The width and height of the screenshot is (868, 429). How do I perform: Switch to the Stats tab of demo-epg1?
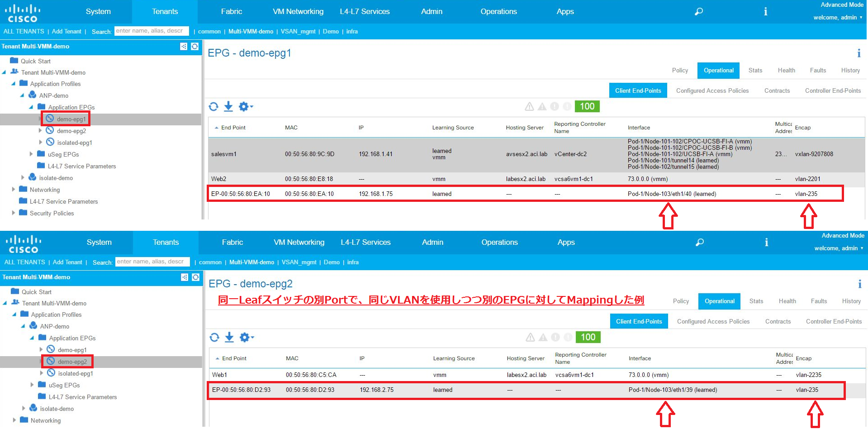click(755, 70)
